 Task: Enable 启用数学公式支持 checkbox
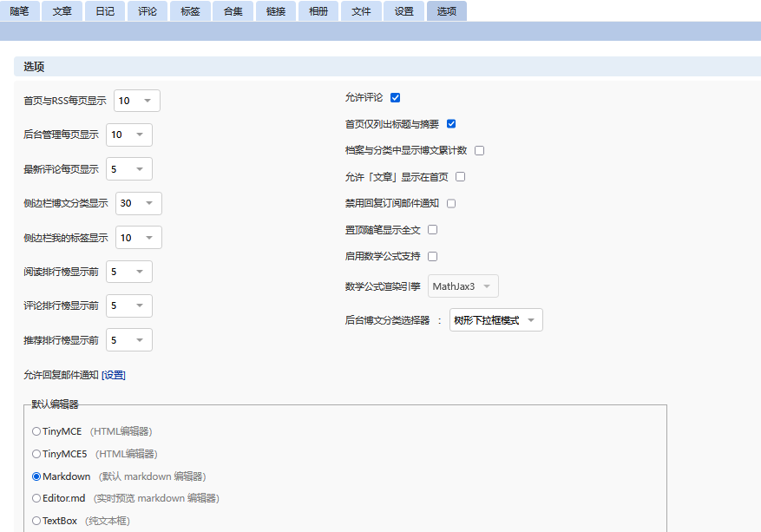coord(432,256)
